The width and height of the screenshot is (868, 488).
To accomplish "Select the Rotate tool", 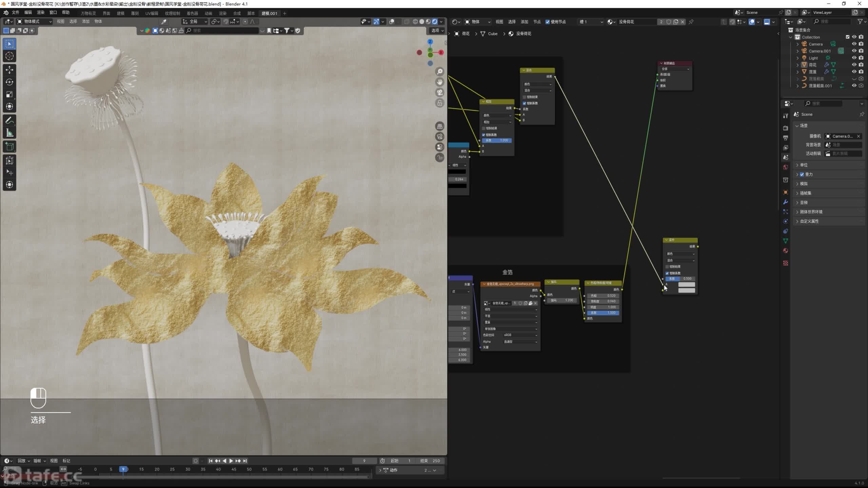I will pos(9,82).
